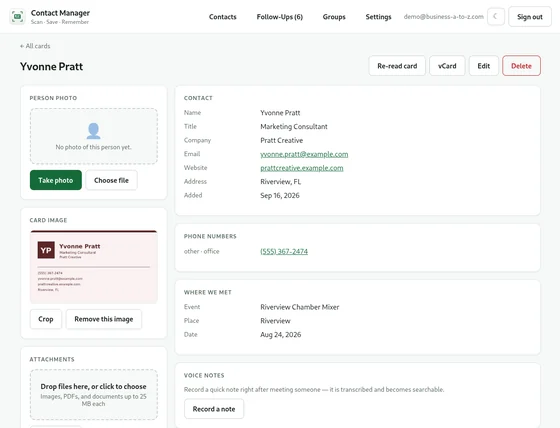The image size is (560, 428).
Task: Open the Contacts nav item
Action: [x=222, y=17]
